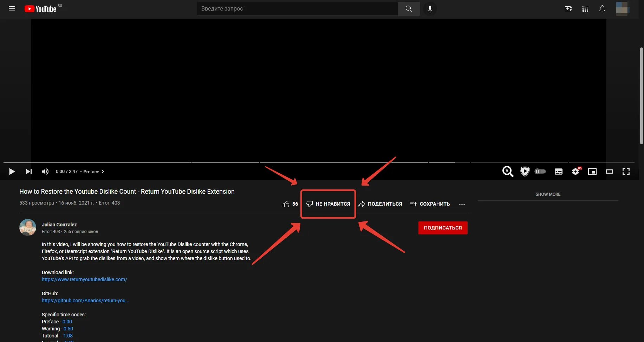Open the three-dot more actions menu
The width and height of the screenshot is (644, 342).
pos(462,204)
